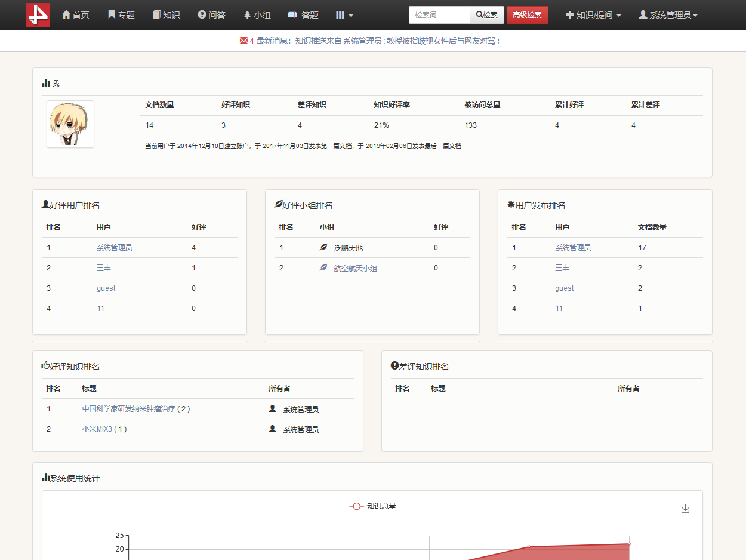Open the 问答 navigation item
746x560 pixels.
tap(211, 15)
